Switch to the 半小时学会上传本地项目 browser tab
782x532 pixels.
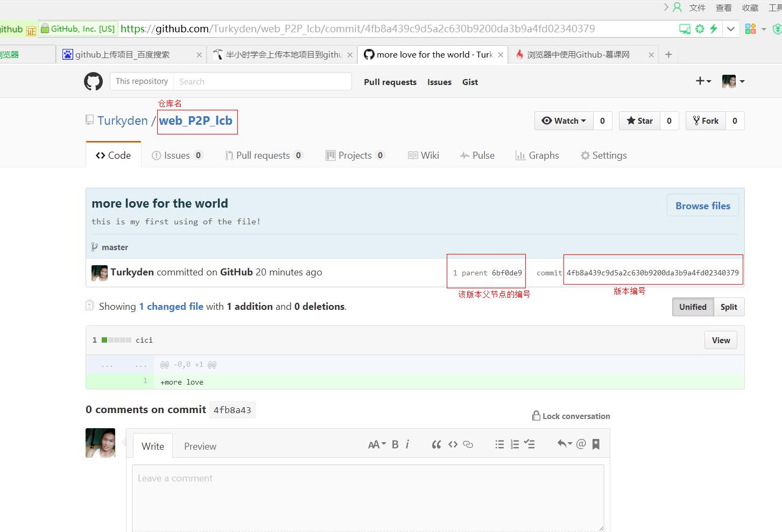pyautogui.click(x=281, y=54)
